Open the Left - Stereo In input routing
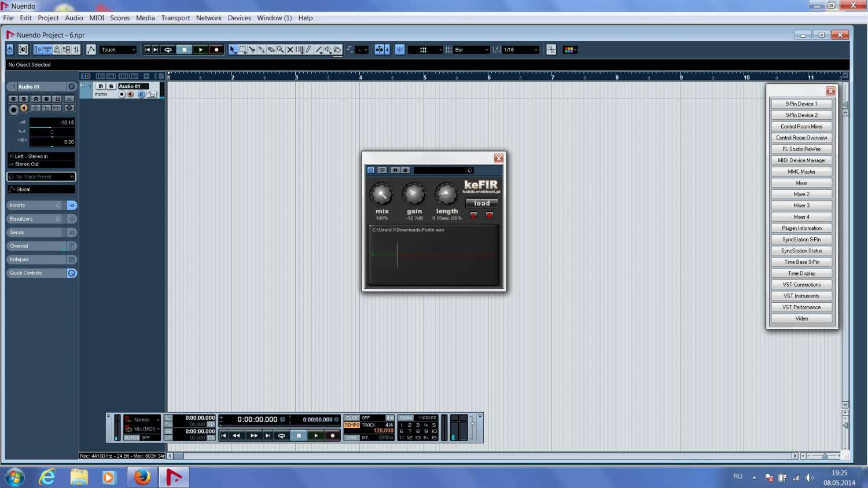This screenshot has height=488, width=868. [41, 156]
